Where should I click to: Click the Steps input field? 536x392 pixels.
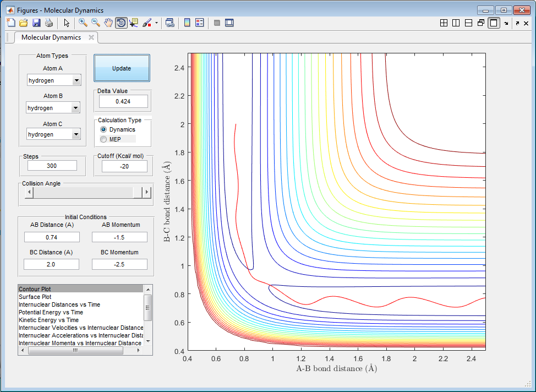(x=52, y=166)
